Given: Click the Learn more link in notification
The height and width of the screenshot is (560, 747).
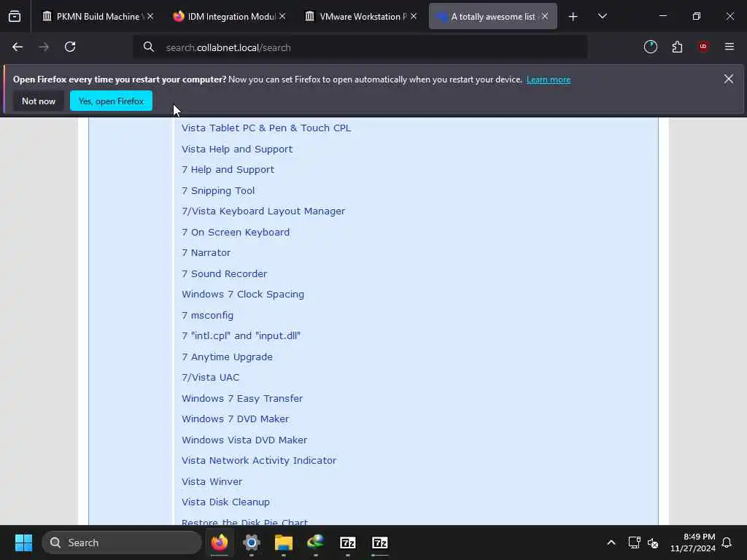Looking at the screenshot, I should point(549,79).
